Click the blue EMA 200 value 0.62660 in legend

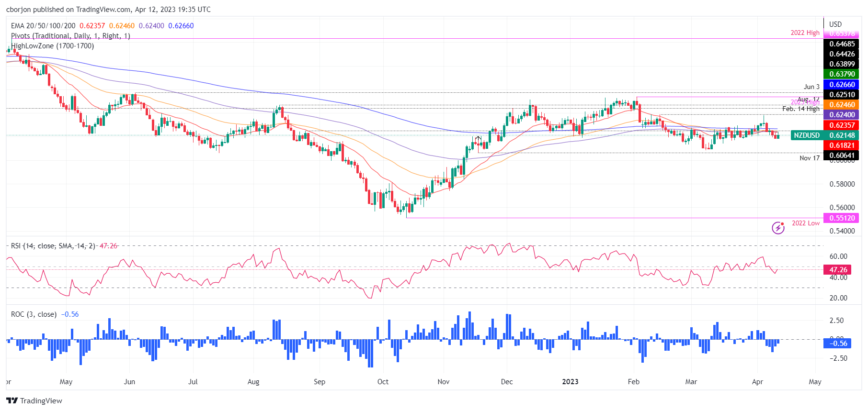pos(181,26)
